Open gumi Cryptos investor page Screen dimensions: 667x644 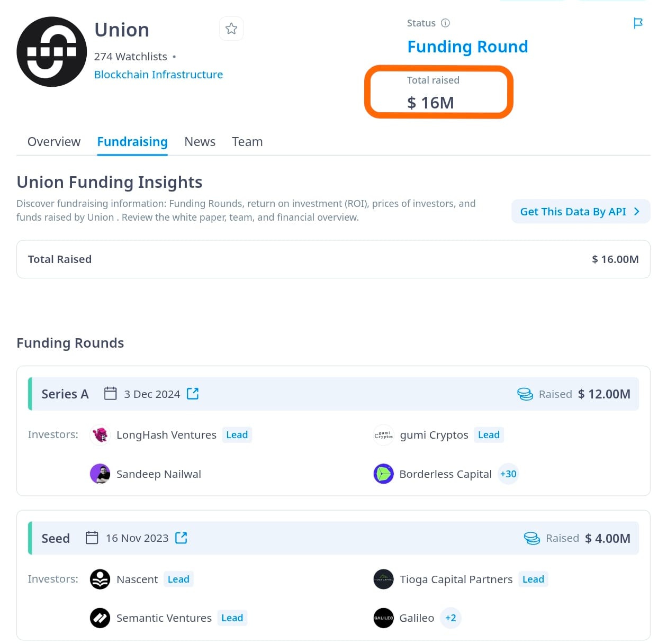click(434, 435)
